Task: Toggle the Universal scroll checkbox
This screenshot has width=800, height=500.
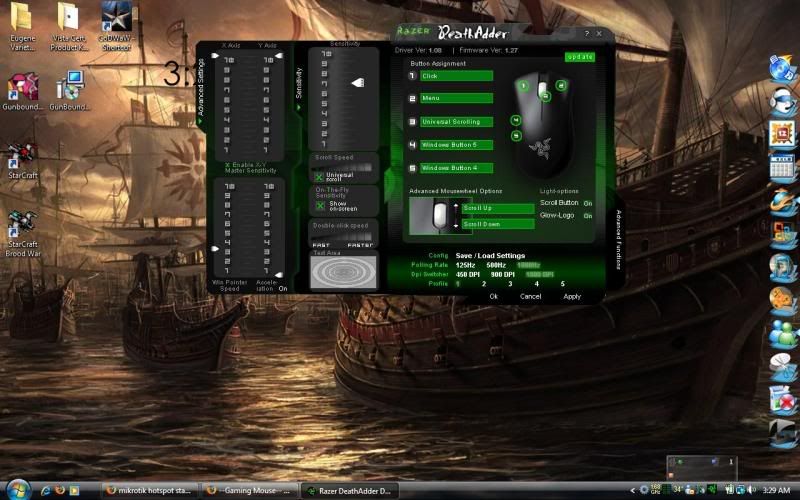Action: pos(319,176)
